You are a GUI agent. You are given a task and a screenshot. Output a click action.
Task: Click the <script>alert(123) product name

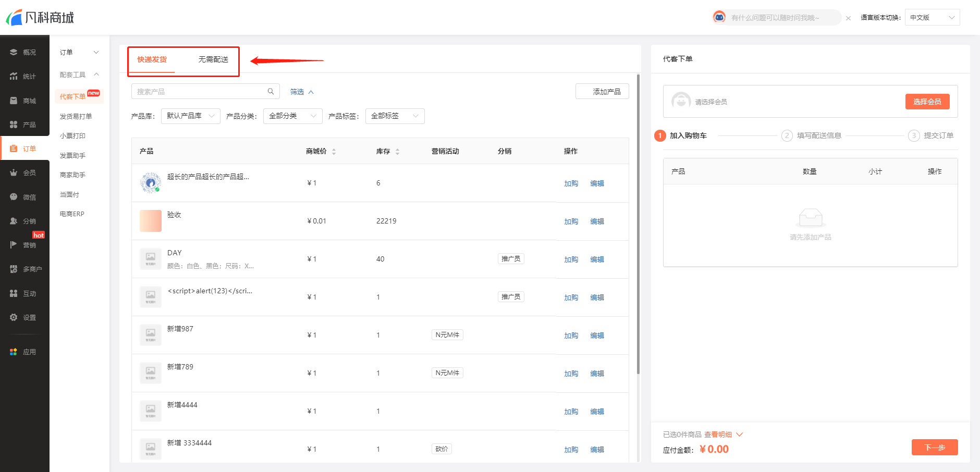pyautogui.click(x=210, y=291)
